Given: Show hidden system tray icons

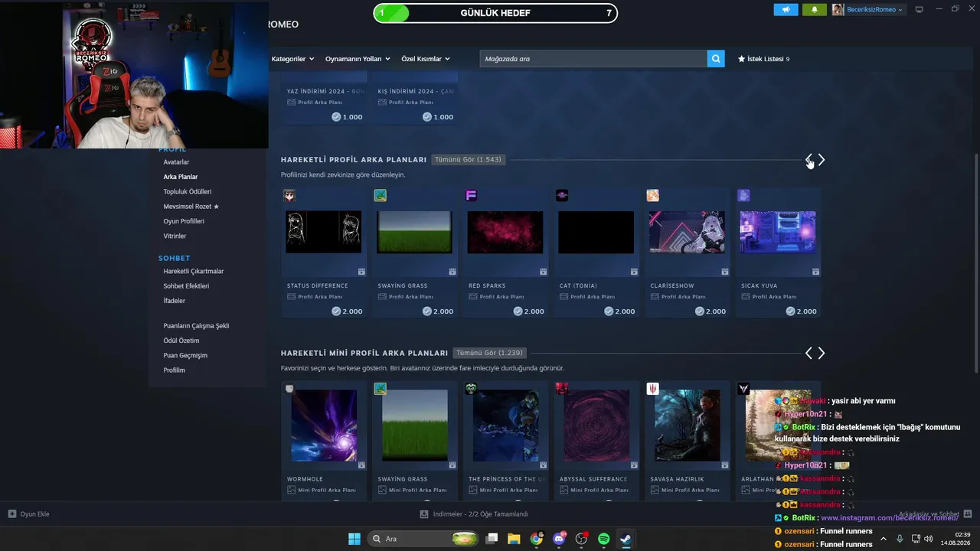Looking at the screenshot, I should (884, 539).
